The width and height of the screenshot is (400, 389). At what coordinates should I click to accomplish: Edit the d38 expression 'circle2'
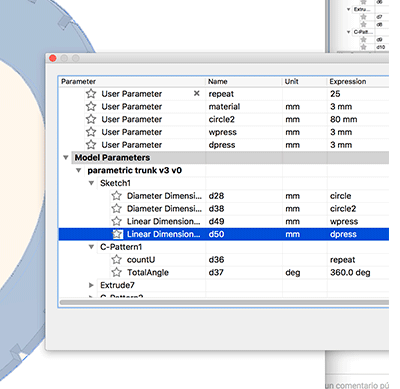(x=343, y=209)
